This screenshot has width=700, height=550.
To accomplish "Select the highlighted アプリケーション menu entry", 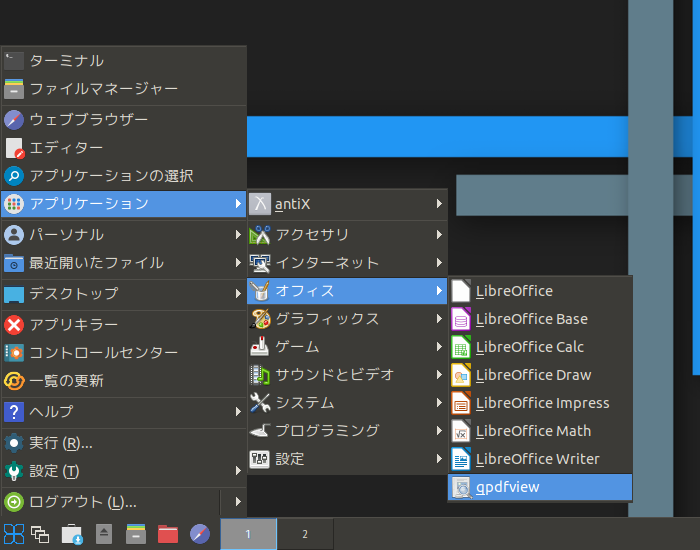I will [x=124, y=204].
